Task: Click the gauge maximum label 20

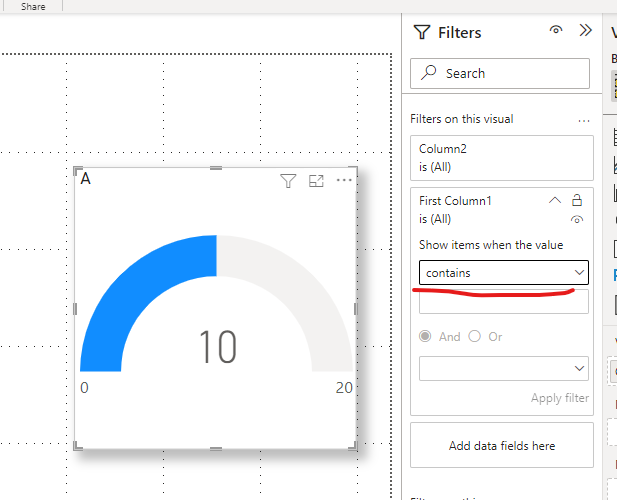Action: [x=344, y=388]
